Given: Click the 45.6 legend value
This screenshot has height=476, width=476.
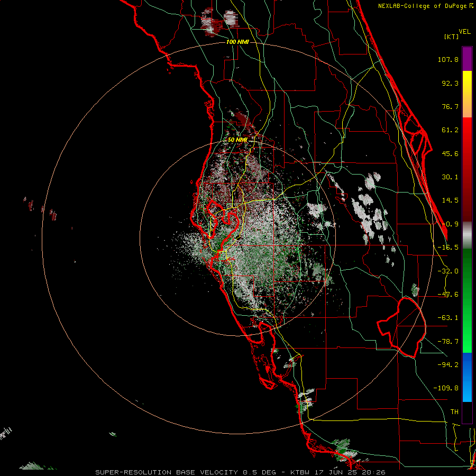Looking at the screenshot, I should (x=450, y=153).
